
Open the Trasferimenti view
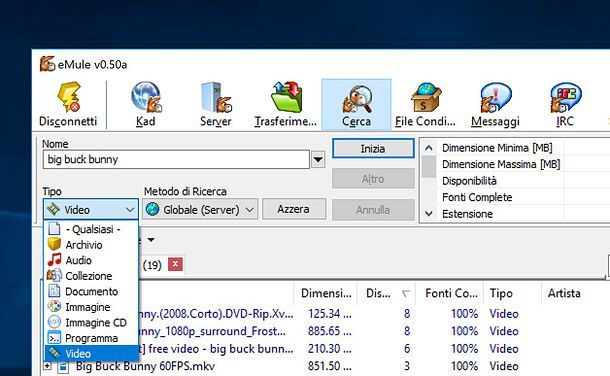click(286, 104)
